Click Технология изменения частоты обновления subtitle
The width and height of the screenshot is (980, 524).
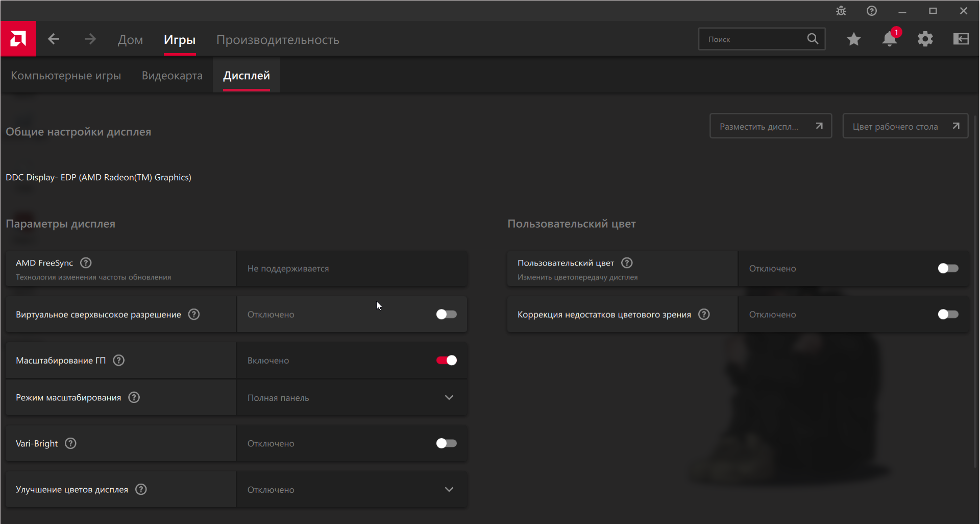point(93,277)
